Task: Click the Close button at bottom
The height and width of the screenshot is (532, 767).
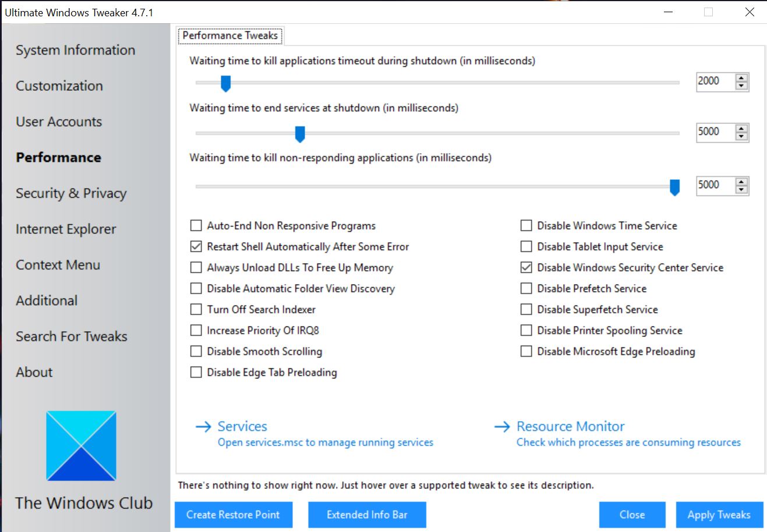Action: click(632, 515)
